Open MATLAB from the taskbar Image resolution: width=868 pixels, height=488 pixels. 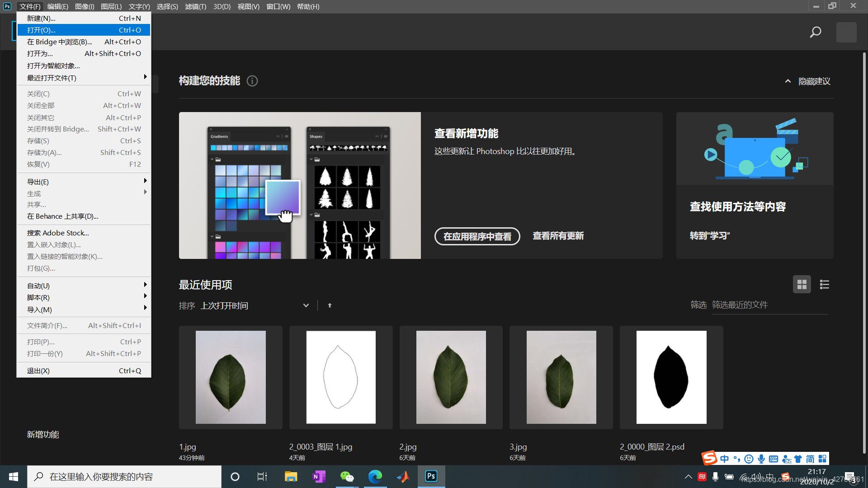(x=403, y=477)
